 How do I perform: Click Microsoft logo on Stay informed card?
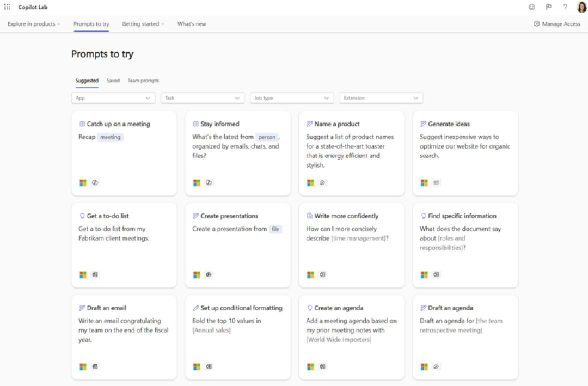pos(197,183)
